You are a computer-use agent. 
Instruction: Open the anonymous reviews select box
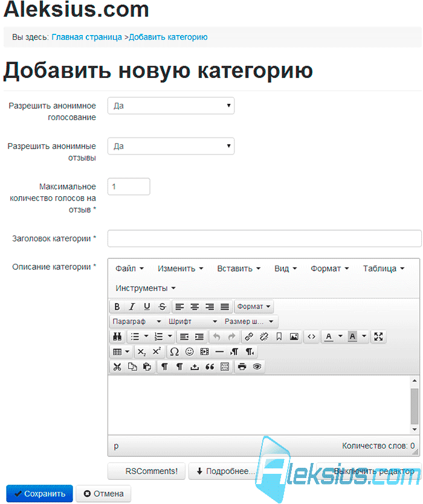(x=171, y=146)
